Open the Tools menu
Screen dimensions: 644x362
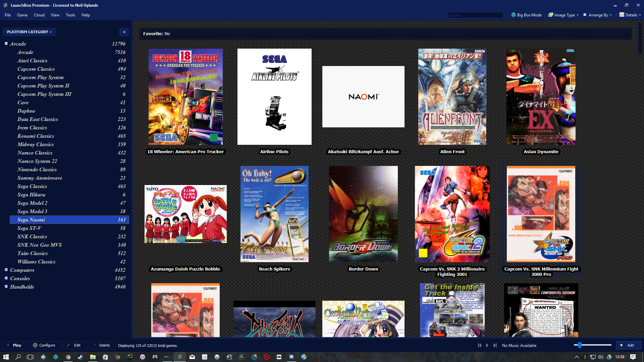(70, 15)
